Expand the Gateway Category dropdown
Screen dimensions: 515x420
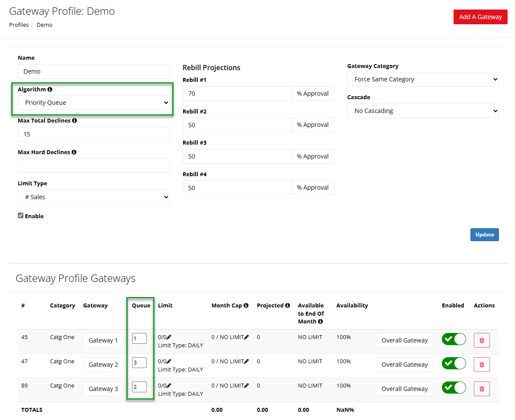pyautogui.click(x=423, y=79)
